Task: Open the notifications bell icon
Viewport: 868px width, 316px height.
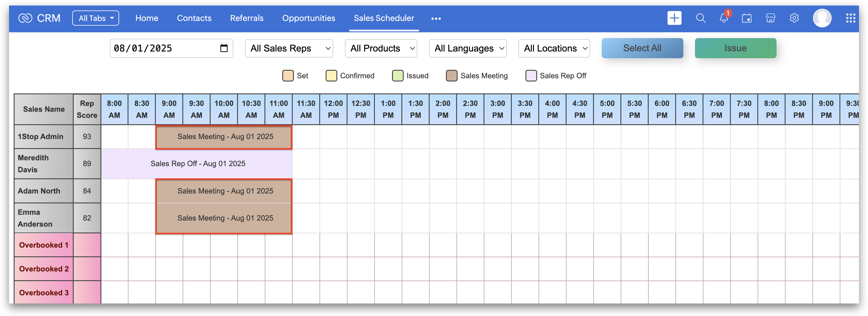Action: pos(724,18)
